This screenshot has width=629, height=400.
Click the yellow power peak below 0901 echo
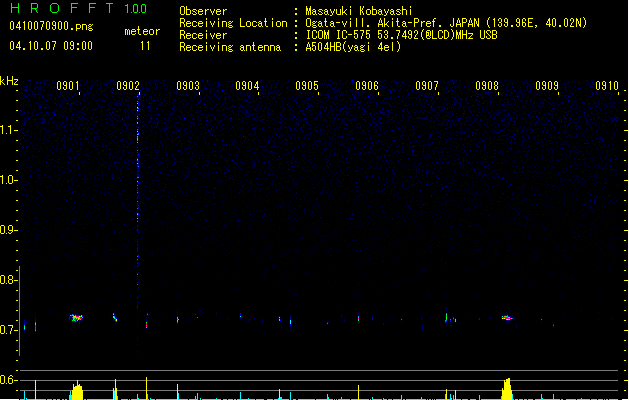[x=77, y=390]
